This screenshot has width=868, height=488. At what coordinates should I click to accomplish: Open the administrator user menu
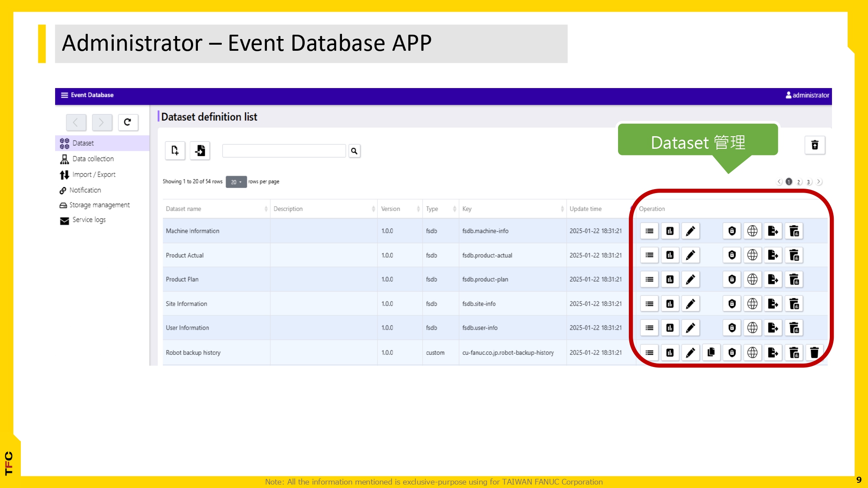[x=807, y=95]
